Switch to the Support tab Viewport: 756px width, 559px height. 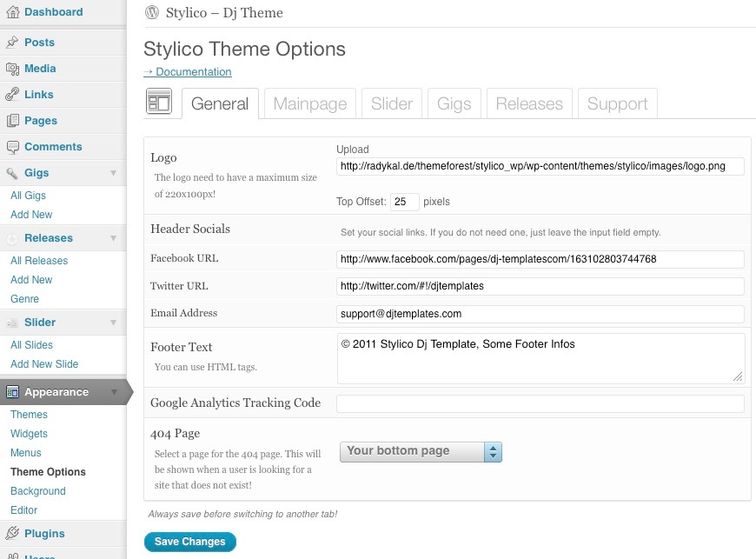click(618, 103)
